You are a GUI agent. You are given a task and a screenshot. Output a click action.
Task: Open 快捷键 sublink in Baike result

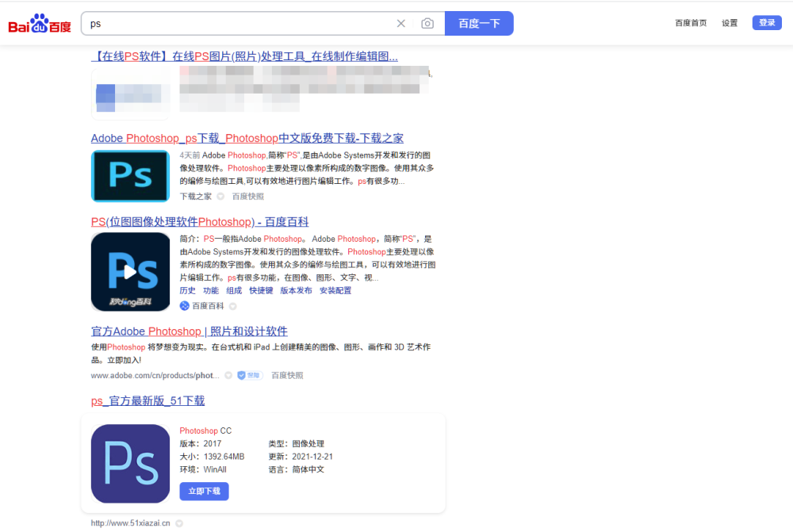[261, 291]
